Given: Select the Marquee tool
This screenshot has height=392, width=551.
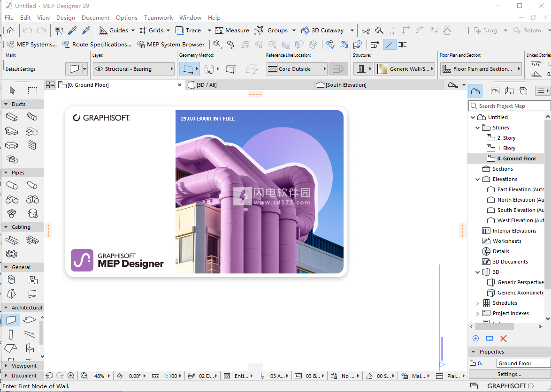Looking at the screenshot, I should (x=32, y=90).
